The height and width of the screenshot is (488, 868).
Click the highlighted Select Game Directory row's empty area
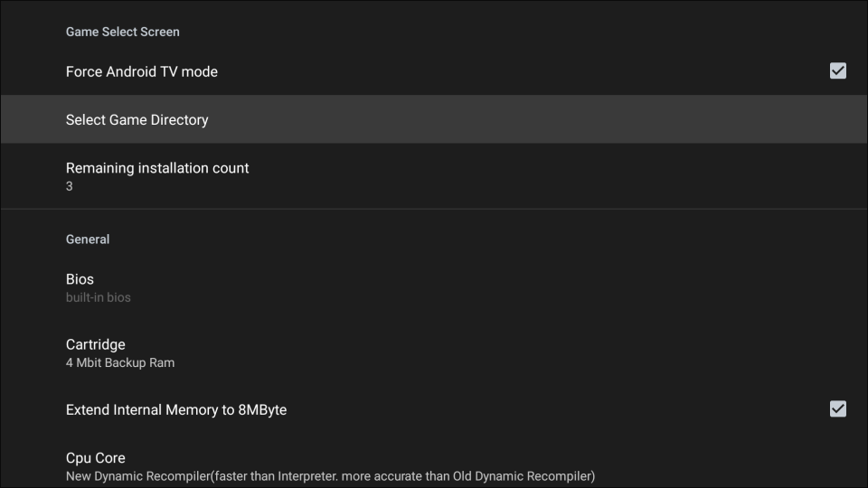coord(542,119)
